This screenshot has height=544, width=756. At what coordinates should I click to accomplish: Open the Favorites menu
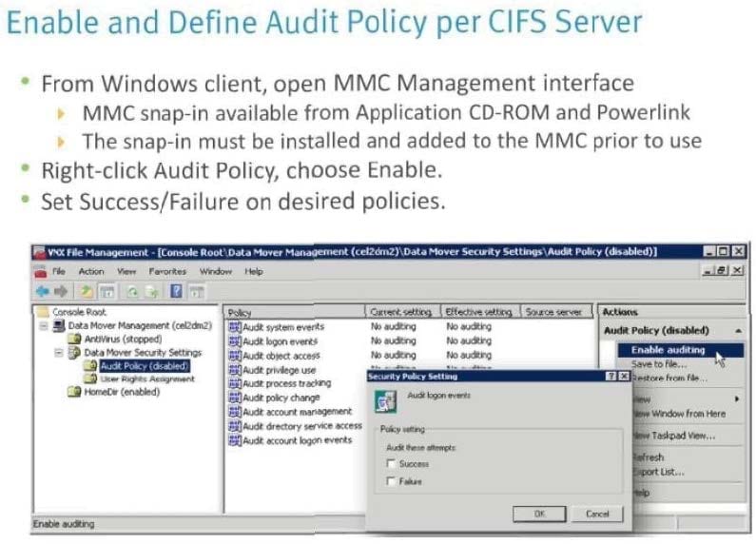click(x=167, y=272)
